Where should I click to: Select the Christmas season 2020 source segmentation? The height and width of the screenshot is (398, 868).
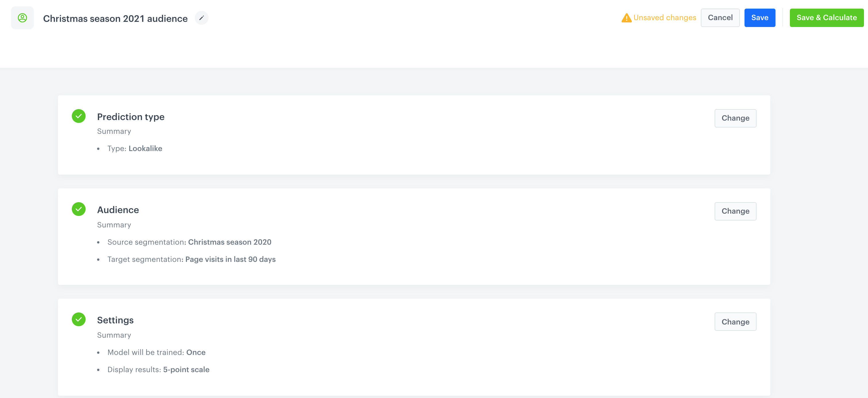point(229,242)
